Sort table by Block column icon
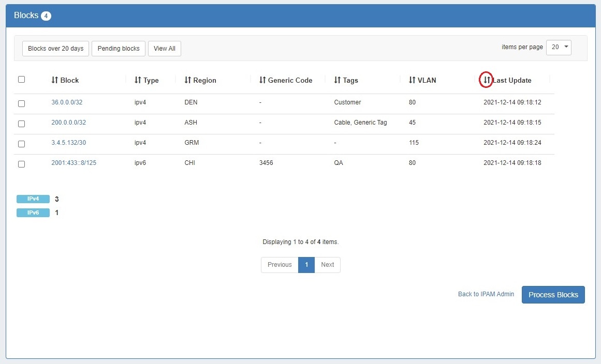Image resolution: width=601 pixels, height=364 pixels. tap(55, 80)
